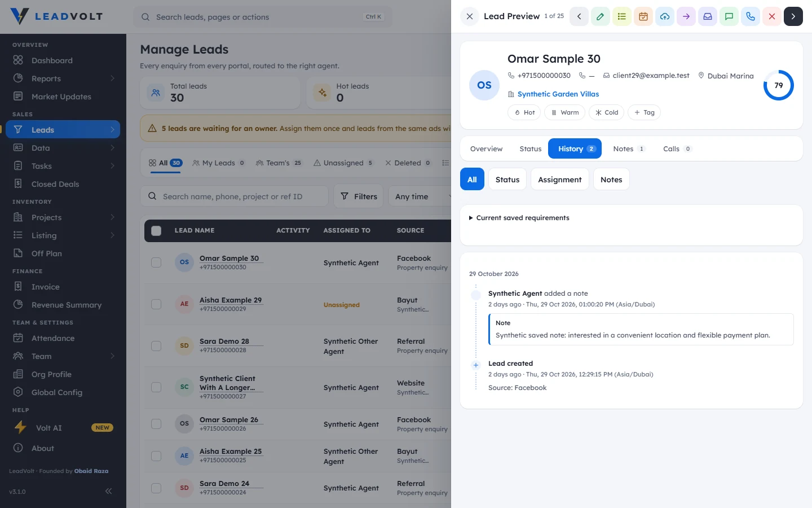Click the lead score ring showing 79

[x=778, y=85]
